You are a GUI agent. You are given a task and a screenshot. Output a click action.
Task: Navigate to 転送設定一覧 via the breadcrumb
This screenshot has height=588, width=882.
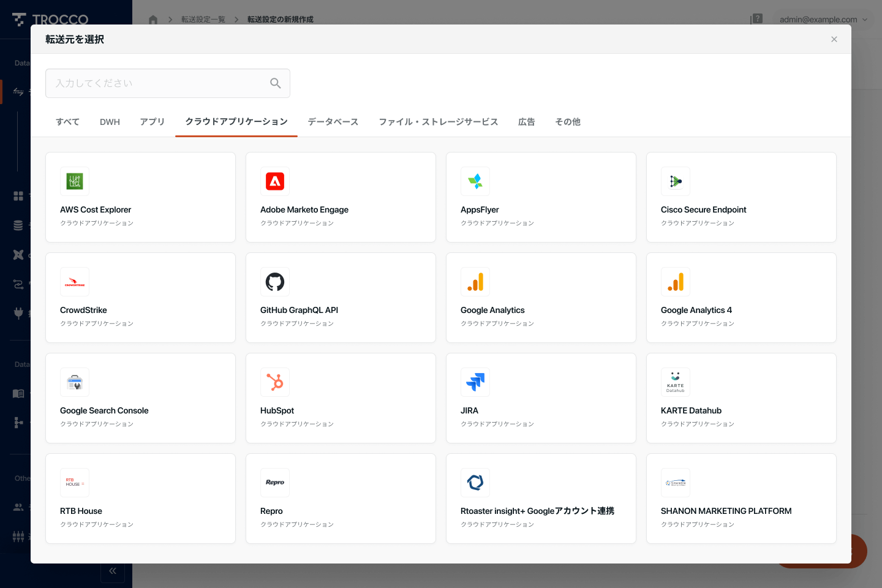point(203,19)
